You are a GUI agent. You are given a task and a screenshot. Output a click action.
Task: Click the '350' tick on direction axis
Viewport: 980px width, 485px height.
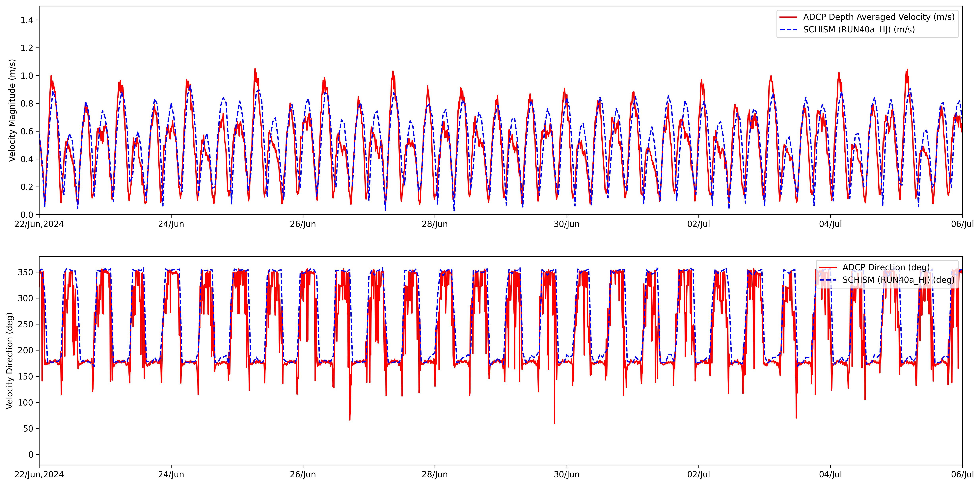point(25,272)
